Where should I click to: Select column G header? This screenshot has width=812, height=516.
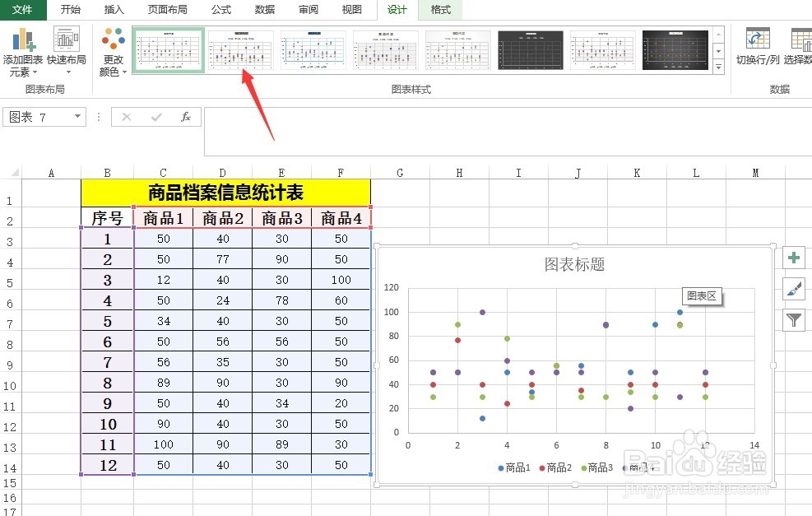tap(400, 173)
